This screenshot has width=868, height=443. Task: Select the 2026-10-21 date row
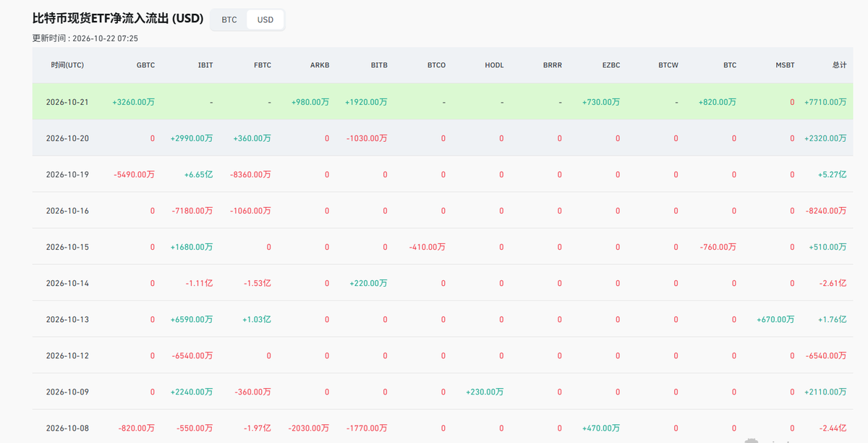[442, 102]
